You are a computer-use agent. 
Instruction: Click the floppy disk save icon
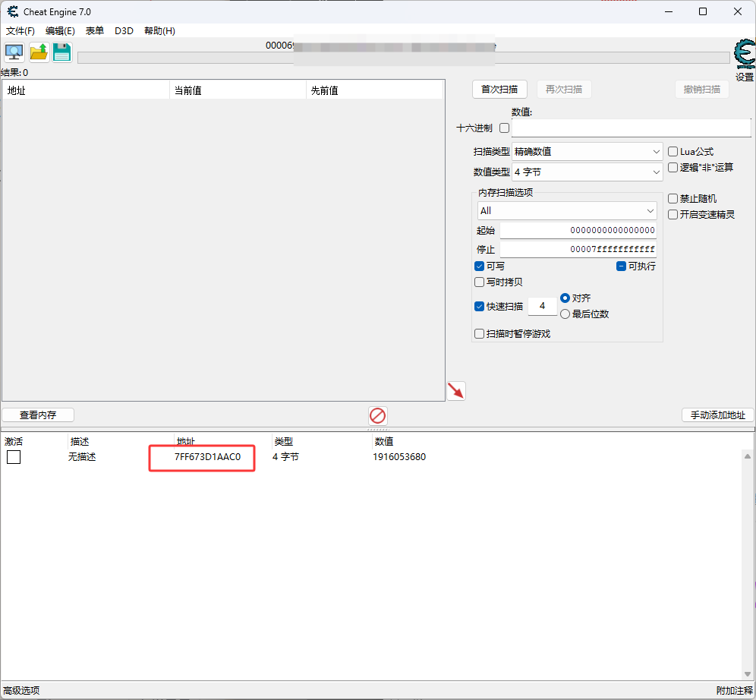[61, 52]
